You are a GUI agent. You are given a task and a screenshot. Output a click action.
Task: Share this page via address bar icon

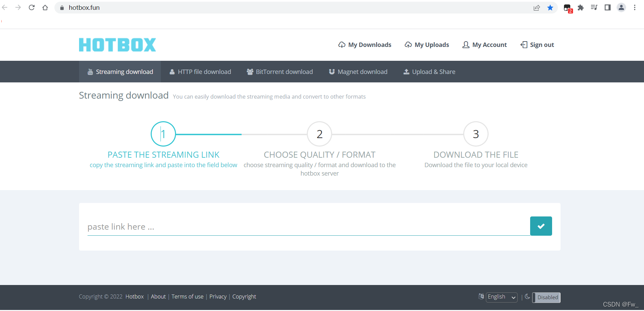point(537,7)
